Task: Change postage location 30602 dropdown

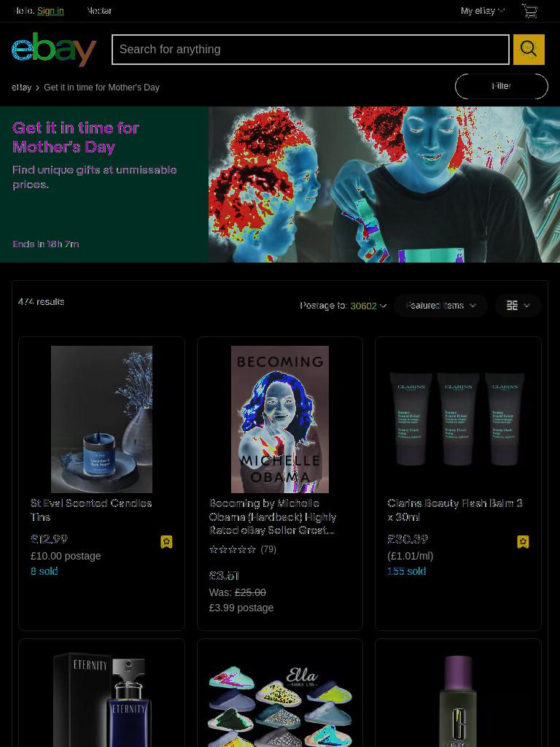Action: pos(368,306)
